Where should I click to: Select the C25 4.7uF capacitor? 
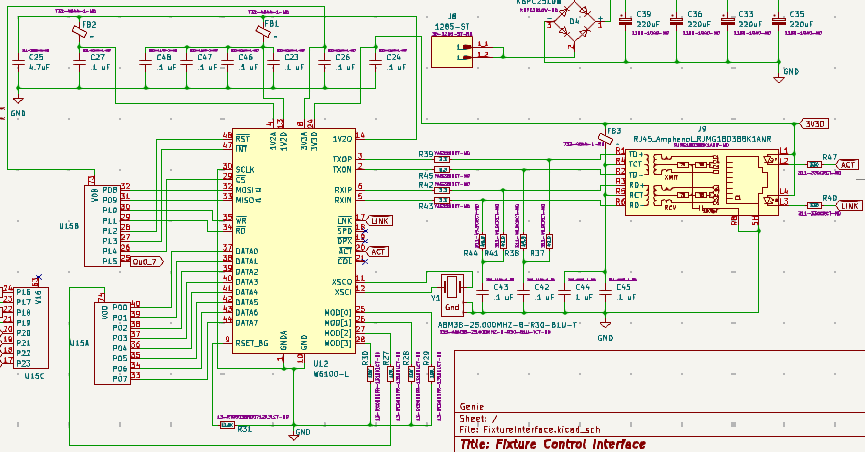17,64
